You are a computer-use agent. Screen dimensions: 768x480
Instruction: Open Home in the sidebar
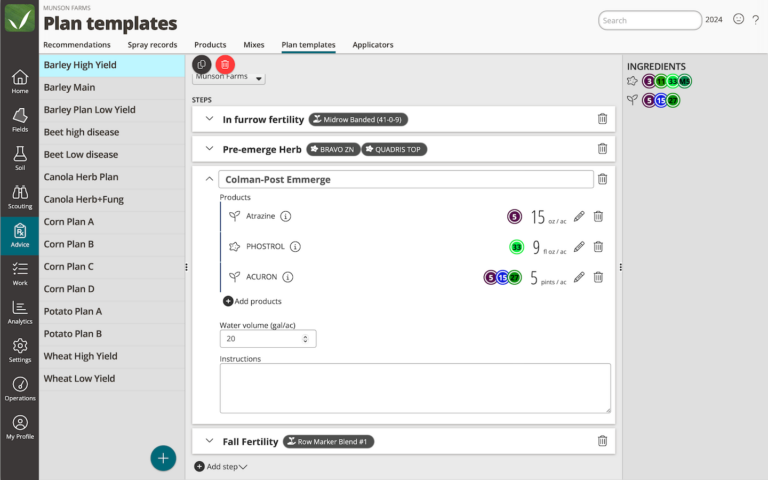tap(20, 81)
